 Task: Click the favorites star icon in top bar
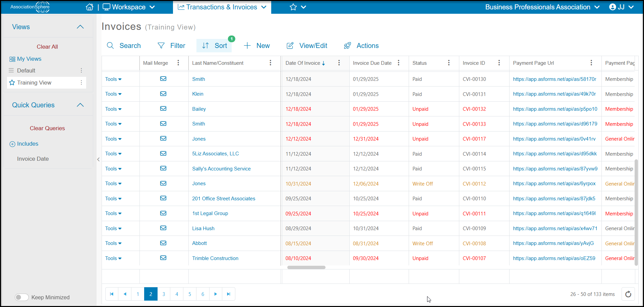293,7
